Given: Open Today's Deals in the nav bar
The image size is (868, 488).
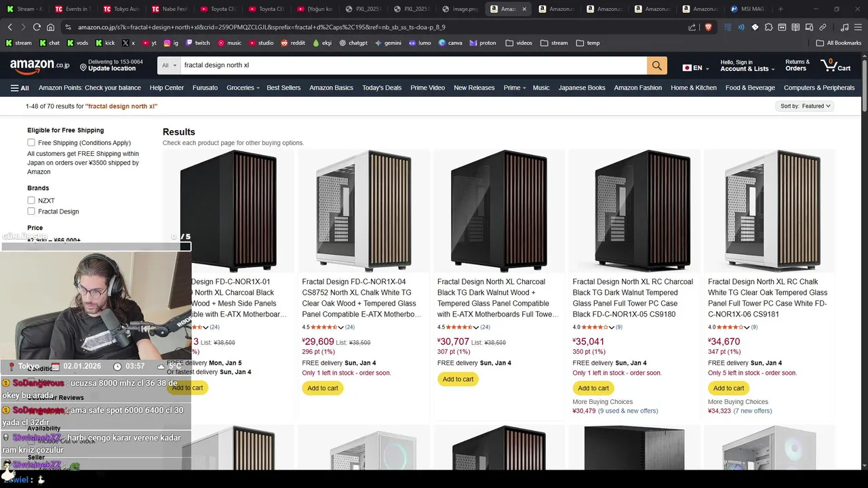Looking at the screenshot, I should pyautogui.click(x=382, y=87).
